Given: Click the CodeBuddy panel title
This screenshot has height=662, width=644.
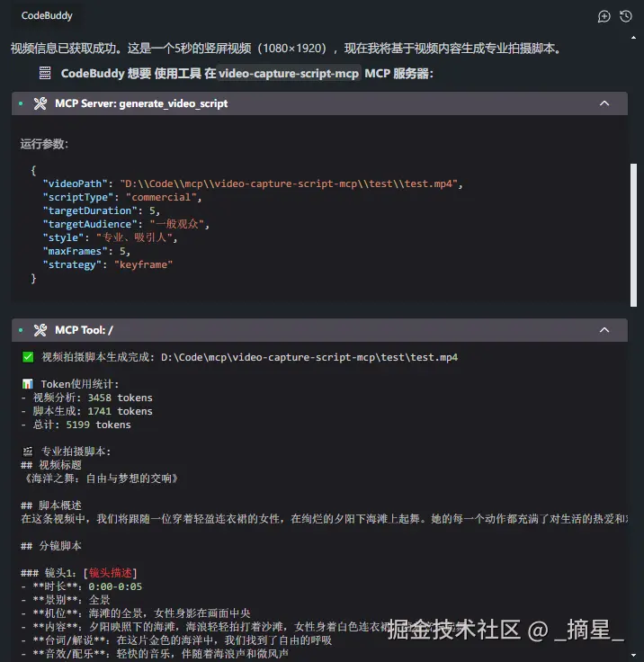Looking at the screenshot, I should click(x=47, y=15).
